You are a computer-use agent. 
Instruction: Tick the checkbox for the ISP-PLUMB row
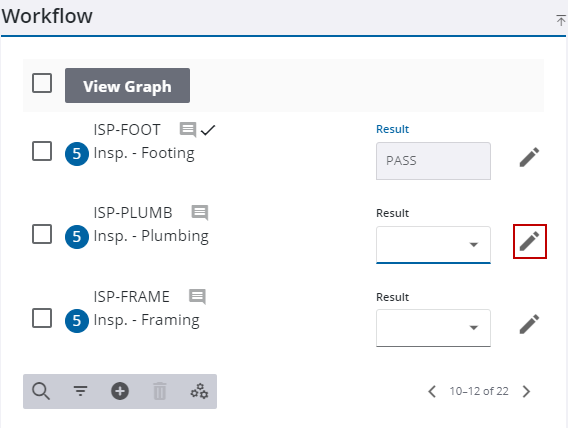(x=42, y=234)
